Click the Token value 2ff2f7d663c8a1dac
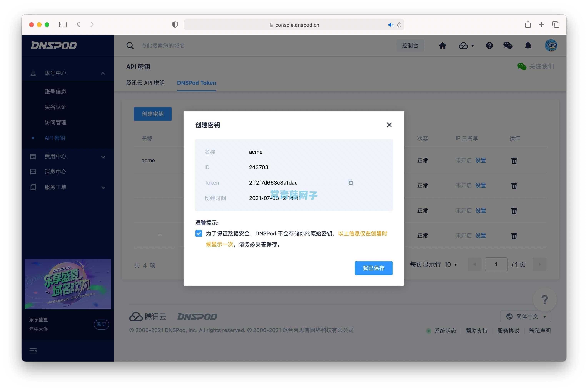Image resolution: width=588 pixels, height=390 pixels. click(273, 182)
